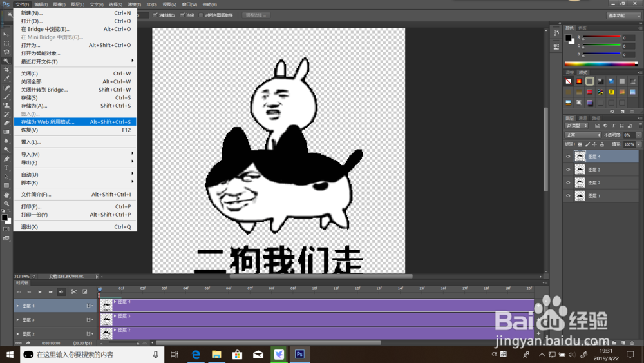Click the 调整边缘 refine edge button

coord(256,15)
